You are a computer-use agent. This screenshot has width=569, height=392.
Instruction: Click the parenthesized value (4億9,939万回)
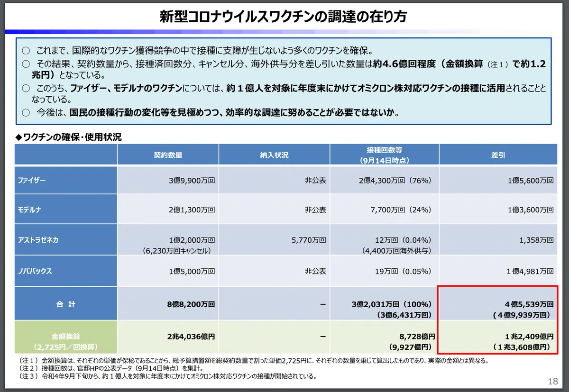[x=521, y=315]
